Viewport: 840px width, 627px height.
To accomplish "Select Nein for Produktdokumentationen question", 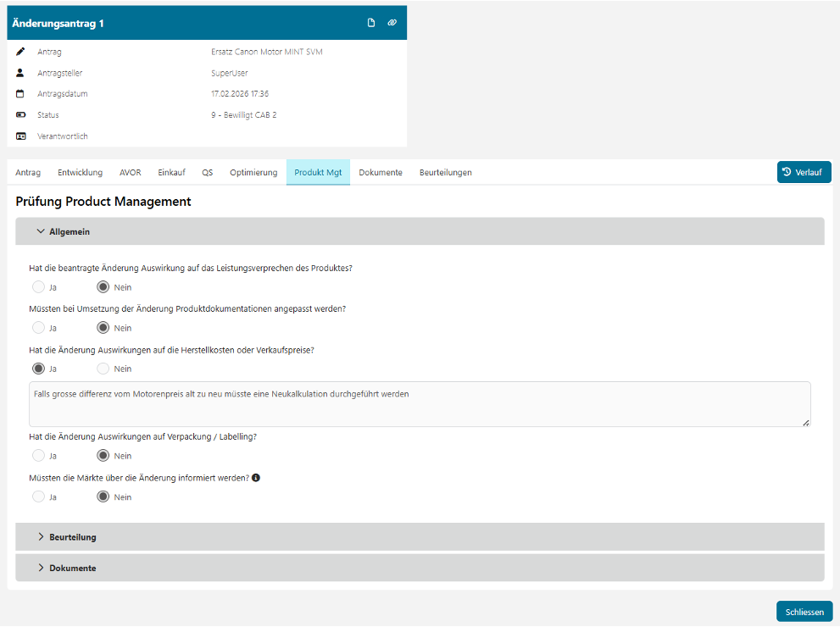I will point(103,328).
